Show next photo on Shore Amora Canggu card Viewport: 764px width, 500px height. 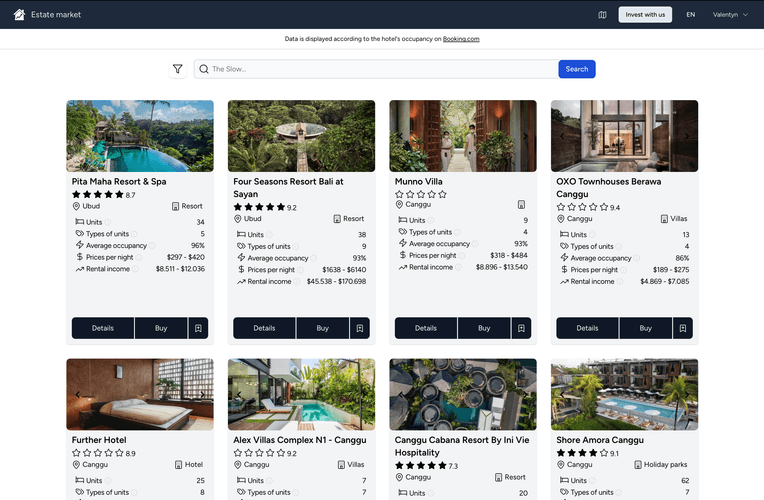pyautogui.click(x=687, y=394)
